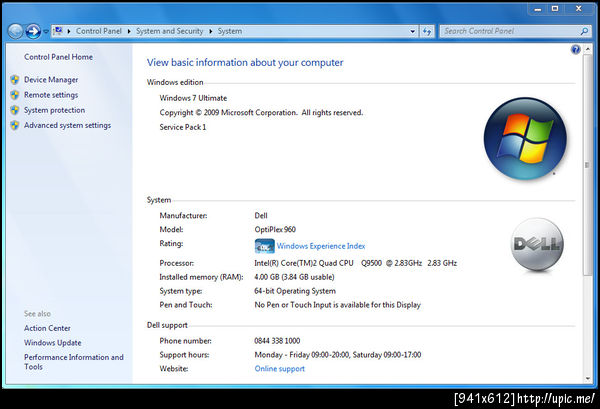600x409 pixels.
Task: Click the Windows Experience rating score icon
Action: tap(264, 246)
